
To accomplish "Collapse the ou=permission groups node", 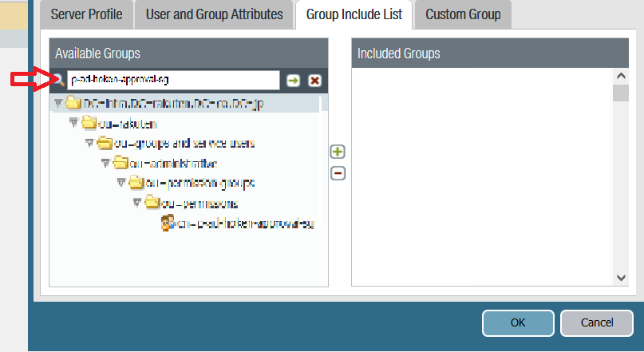I will click(121, 182).
